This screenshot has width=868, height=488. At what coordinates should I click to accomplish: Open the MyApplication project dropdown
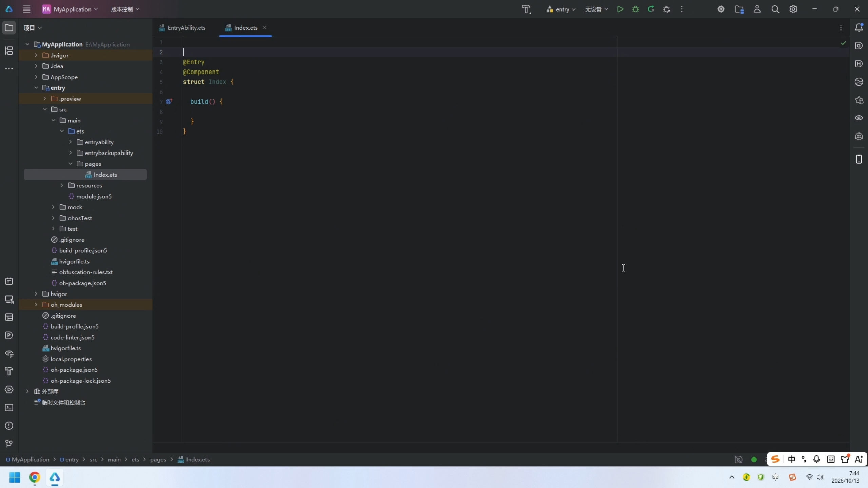click(70, 9)
